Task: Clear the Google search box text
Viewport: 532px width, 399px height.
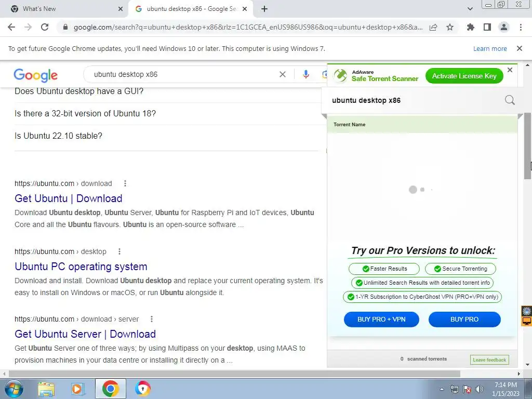Action: (x=282, y=74)
